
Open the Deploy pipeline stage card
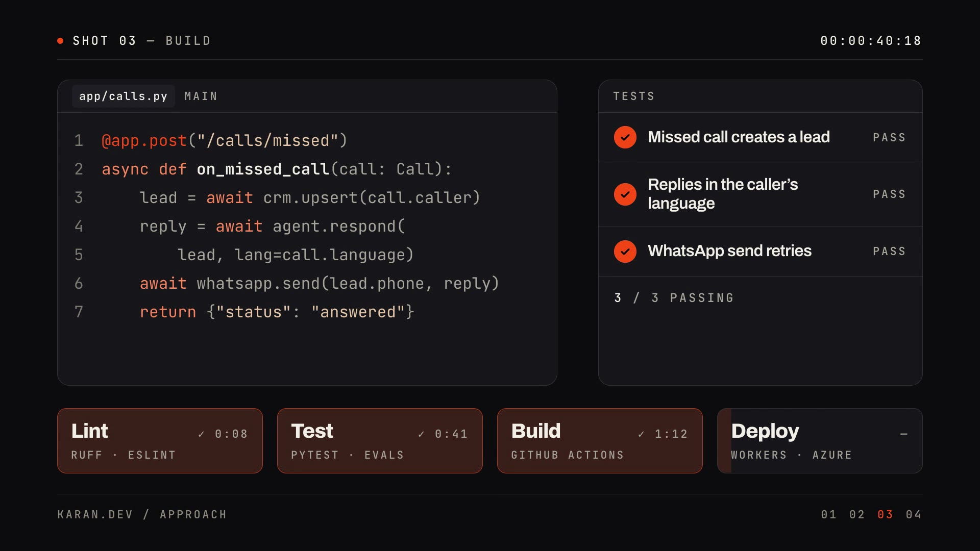(x=820, y=441)
